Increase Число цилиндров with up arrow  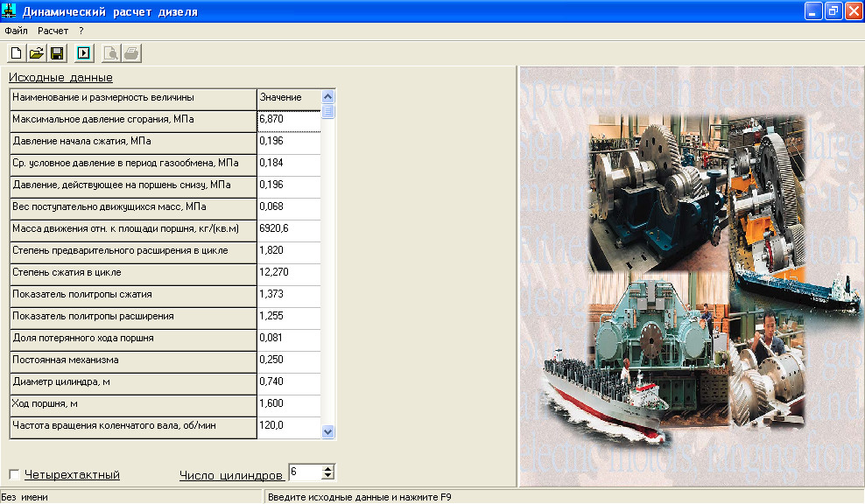tap(328, 469)
